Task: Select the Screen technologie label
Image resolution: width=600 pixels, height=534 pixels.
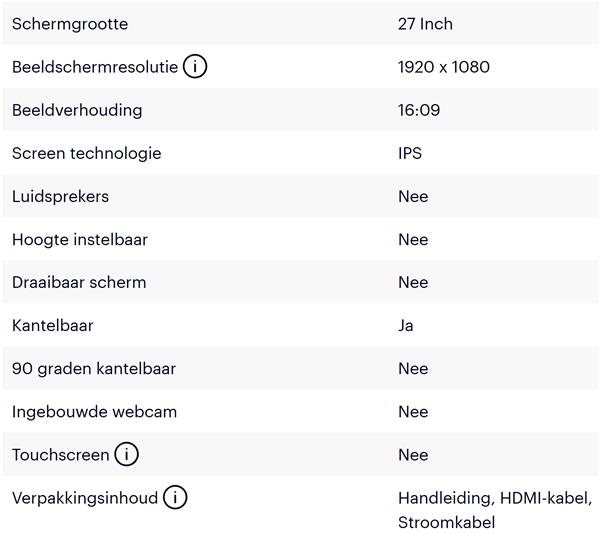Action: (x=87, y=153)
